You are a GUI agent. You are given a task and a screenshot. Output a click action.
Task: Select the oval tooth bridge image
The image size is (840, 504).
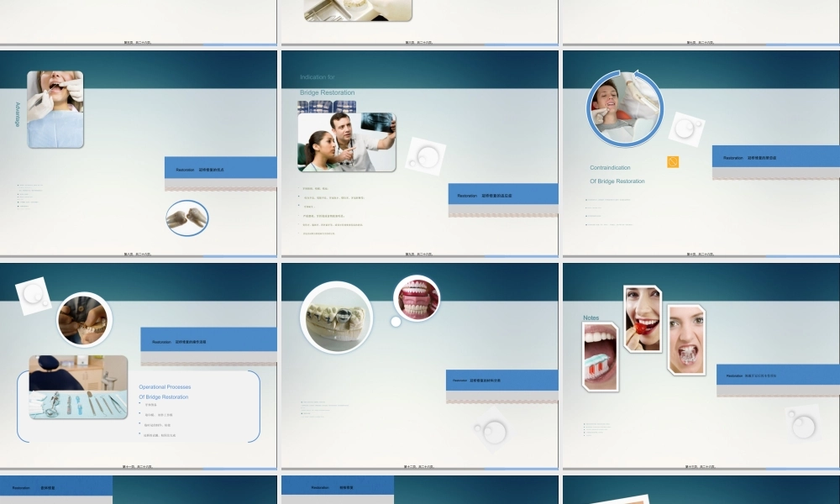[187, 218]
